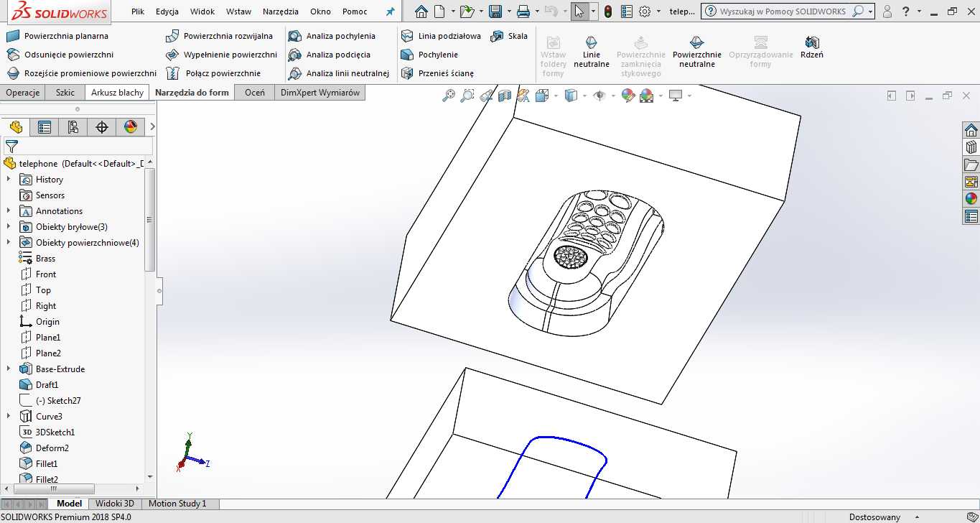Viewport: 980px width, 523px height.
Task: Open the Narzędzia menu
Action: coord(281,11)
